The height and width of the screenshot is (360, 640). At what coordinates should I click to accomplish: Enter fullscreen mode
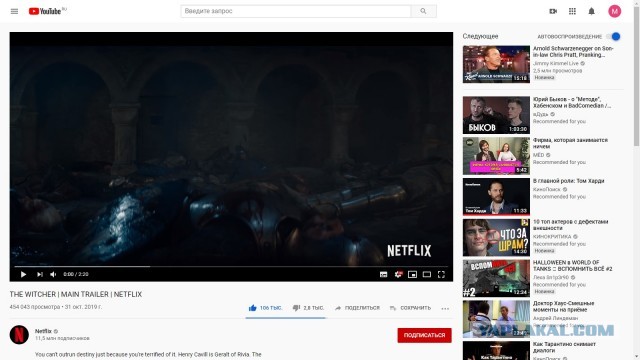441,274
